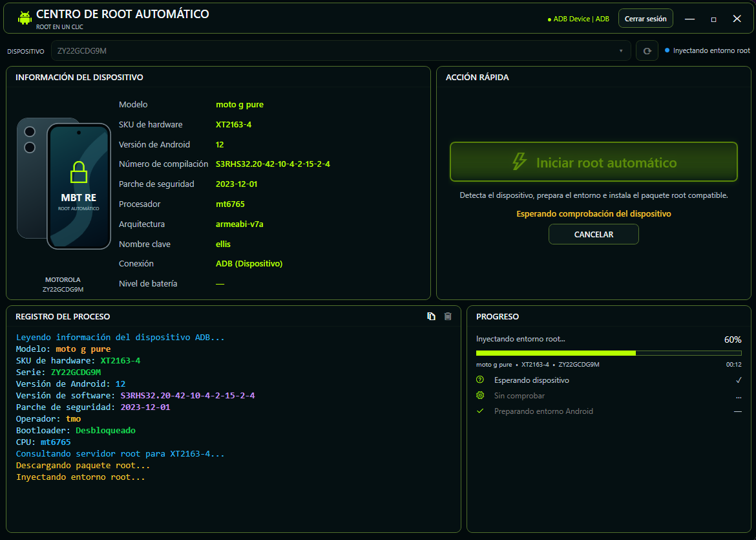The height and width of the screenshot is (540, 756).
Task: Click the Consultando servidor root log line
Action: click(120, 454)
